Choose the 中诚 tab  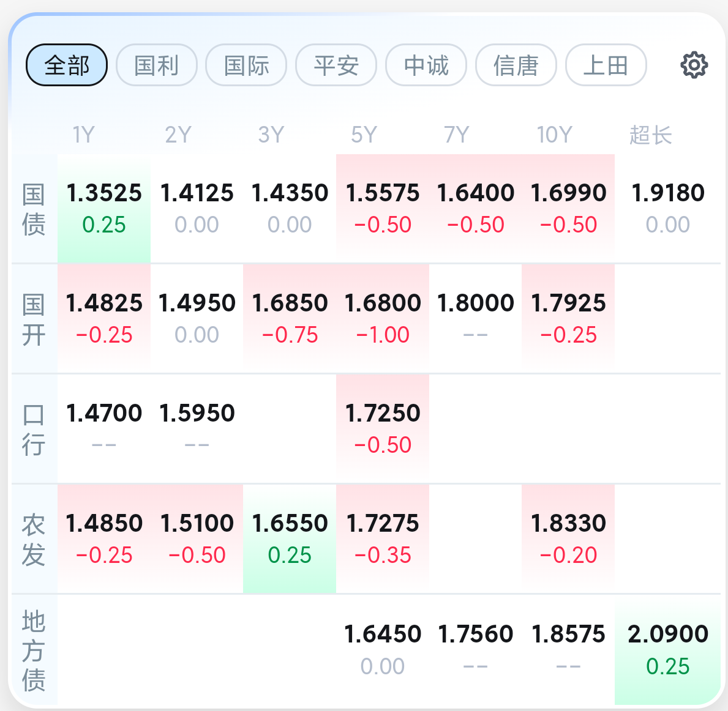point(426,65)
